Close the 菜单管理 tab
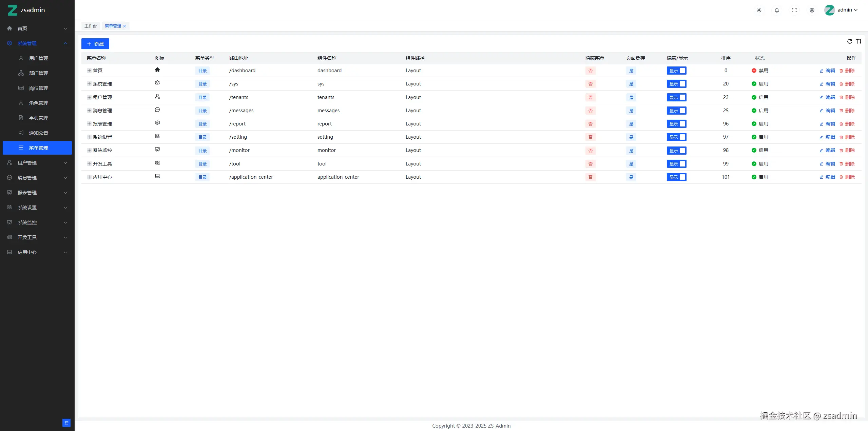The height and width of the screenshot is (431, 868). point(124,26)
